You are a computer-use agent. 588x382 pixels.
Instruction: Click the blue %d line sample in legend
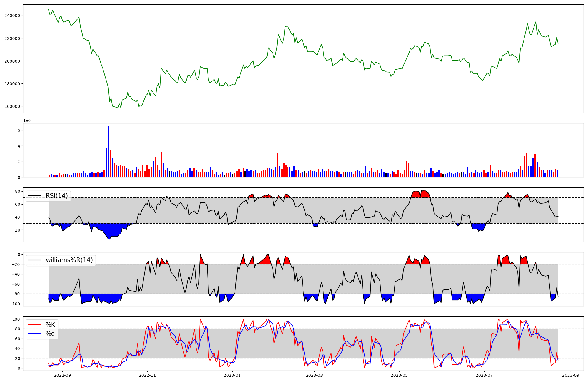tap(34, 334)
